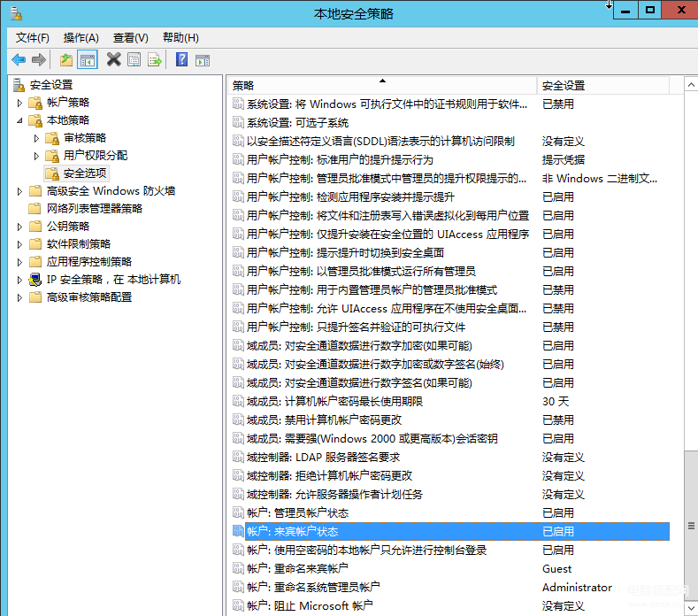Select 用户帐户控制: 以管理员批准模式运行所有管理员 row
Image resolution: width=698 pixels, height=616 pixels.
point(450,271)
